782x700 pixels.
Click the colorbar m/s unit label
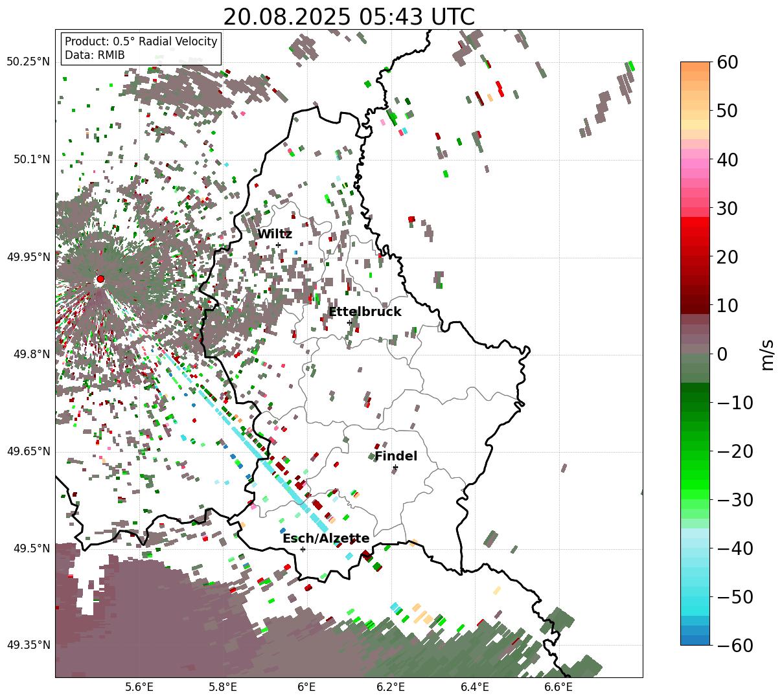pyautogui.click(x=768, y=354)
